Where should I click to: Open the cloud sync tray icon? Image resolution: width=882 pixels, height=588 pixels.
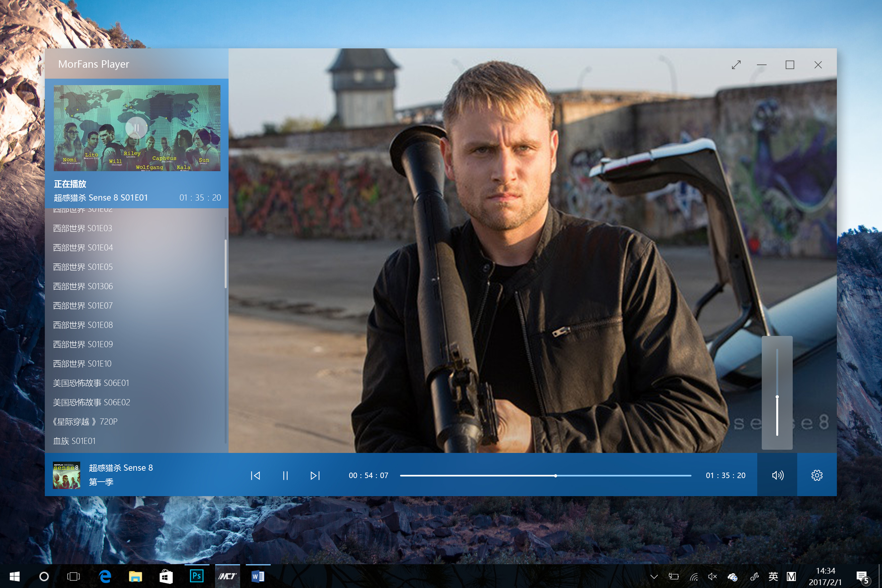point(732,577)
